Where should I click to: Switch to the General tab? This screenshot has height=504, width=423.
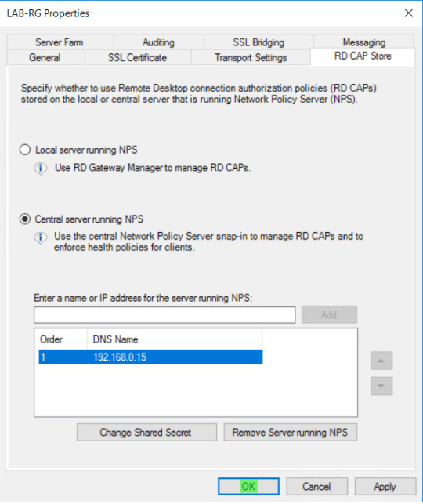[45, 57]
